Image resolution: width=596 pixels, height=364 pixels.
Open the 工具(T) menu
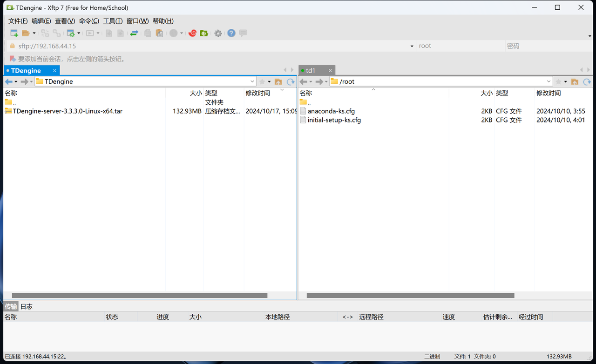113,21
